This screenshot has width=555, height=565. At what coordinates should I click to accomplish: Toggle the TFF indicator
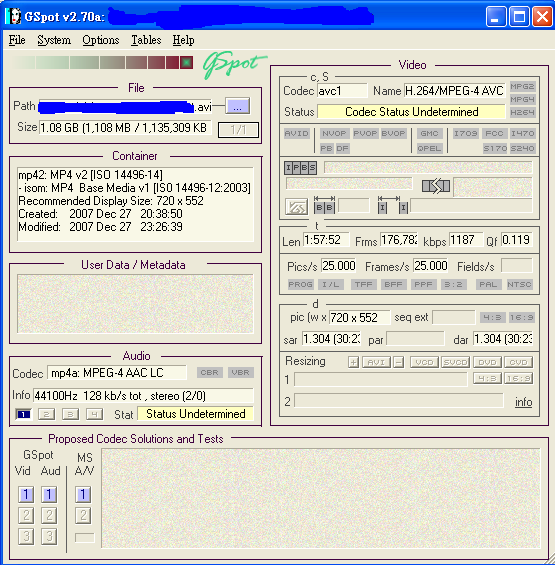364,284
